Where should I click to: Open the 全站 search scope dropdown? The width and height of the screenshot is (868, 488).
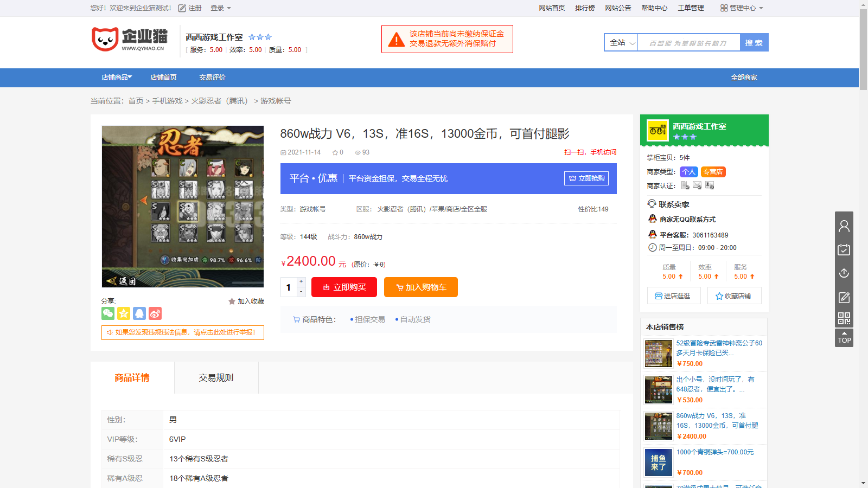(621, 43)
